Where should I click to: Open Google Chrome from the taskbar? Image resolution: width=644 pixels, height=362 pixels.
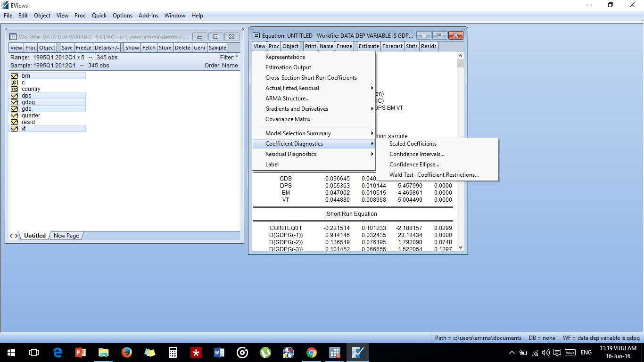[x=312, y=353]
